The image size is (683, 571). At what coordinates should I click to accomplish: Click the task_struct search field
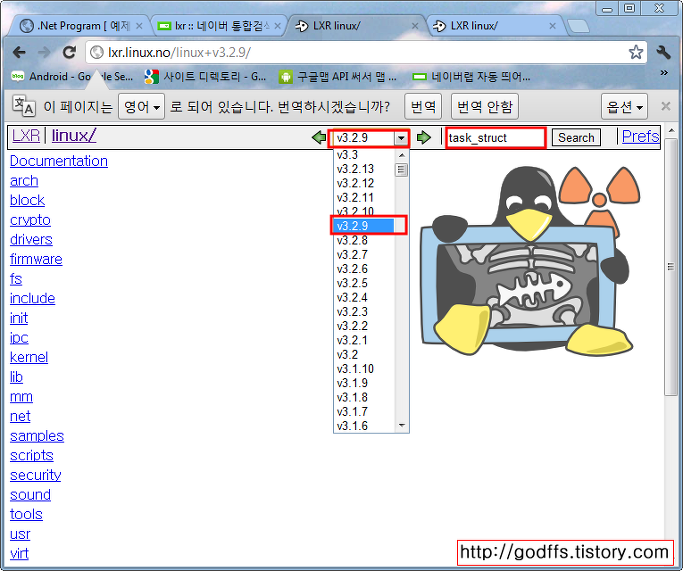pyautogui.click(x=496, y=138)
